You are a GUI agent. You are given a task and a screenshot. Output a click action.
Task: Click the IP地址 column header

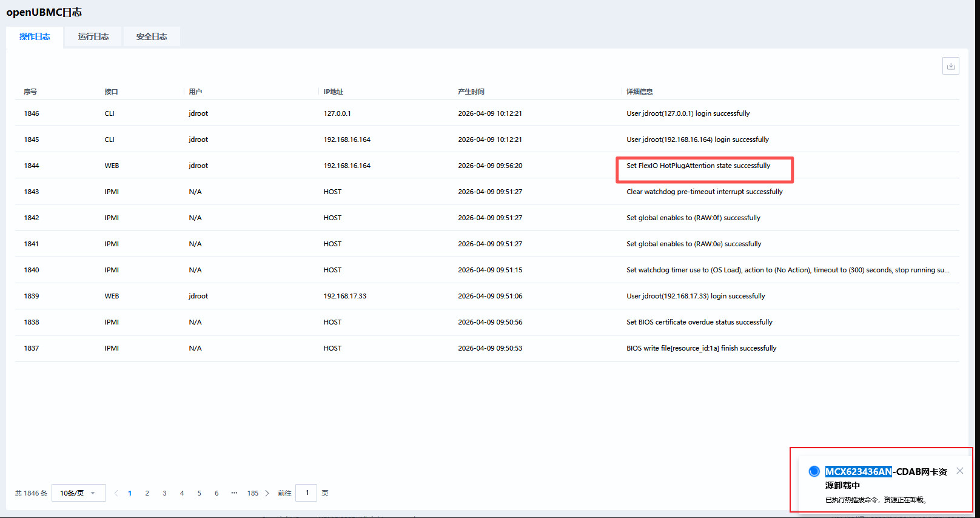(333, 92)
